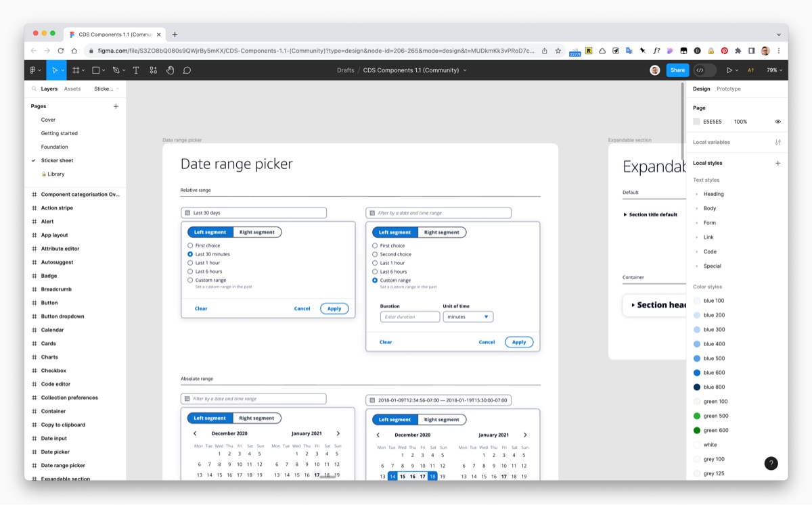This screenshot has height=505, width=812.
Task: Select the blue 600 color style
Action: [x=714, y=372]
